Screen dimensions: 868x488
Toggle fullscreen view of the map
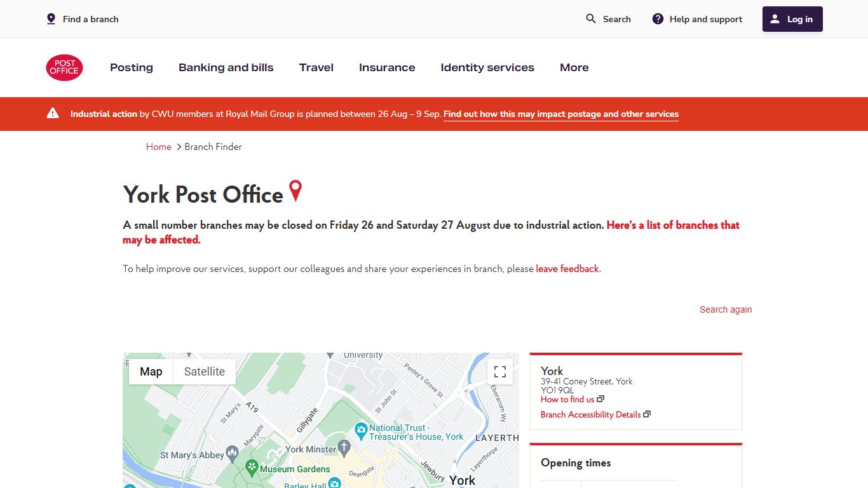pyautogui.click(x=500, y=372)
